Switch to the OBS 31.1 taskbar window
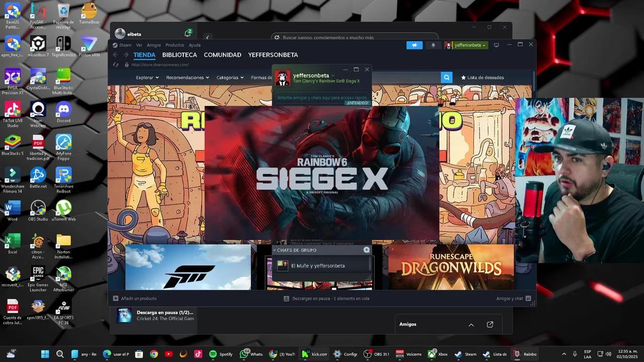 click(x=376, y=354)
